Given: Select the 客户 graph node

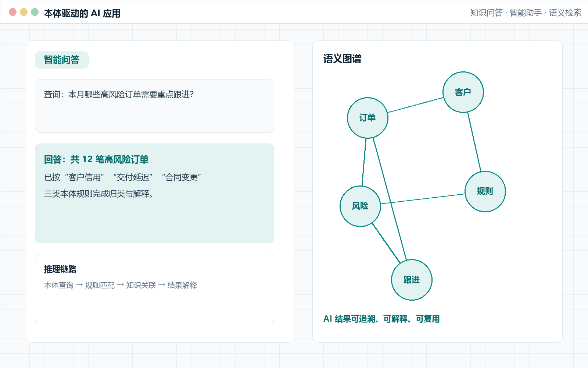Looking at the screenshot, I should point(463,92).
